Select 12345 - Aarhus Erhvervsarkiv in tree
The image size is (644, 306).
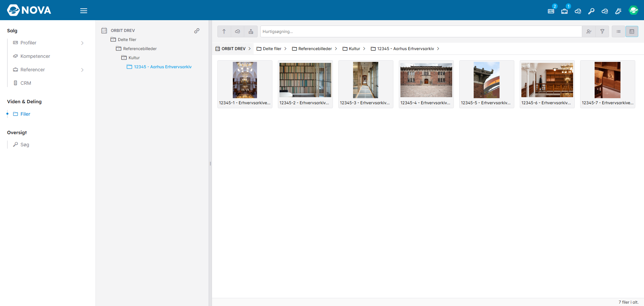159,67
